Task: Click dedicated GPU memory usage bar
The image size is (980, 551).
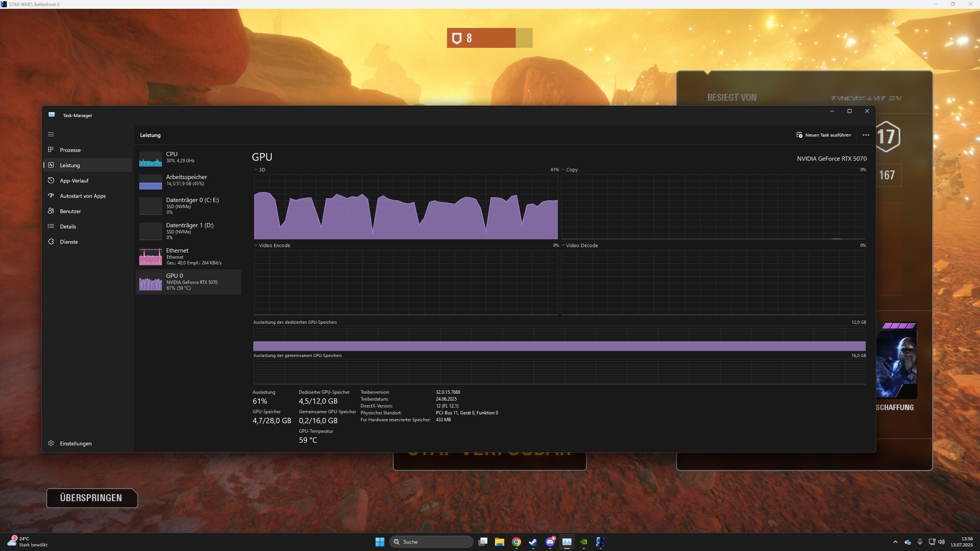Action: tap(559, 346)
